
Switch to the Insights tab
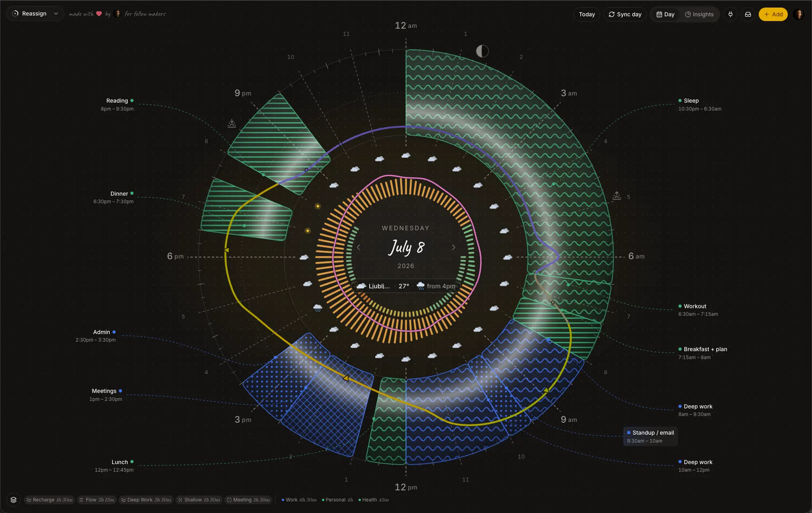[x=699, y=14]
